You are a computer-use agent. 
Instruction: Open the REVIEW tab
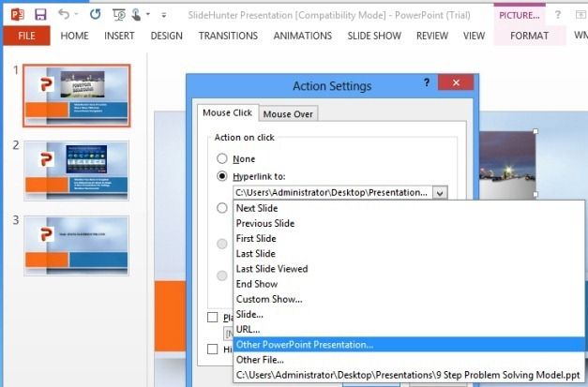(432, 36)
